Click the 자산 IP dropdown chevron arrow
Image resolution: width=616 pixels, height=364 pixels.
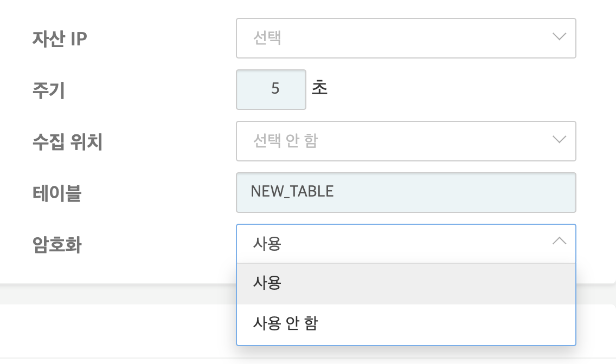click(559, 37)
